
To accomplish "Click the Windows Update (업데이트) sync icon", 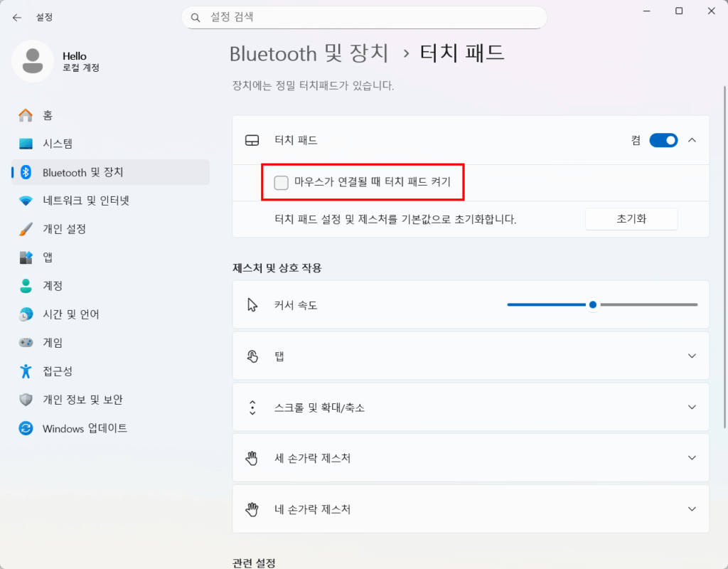I will pyautogui.click(x=26, y=428).
